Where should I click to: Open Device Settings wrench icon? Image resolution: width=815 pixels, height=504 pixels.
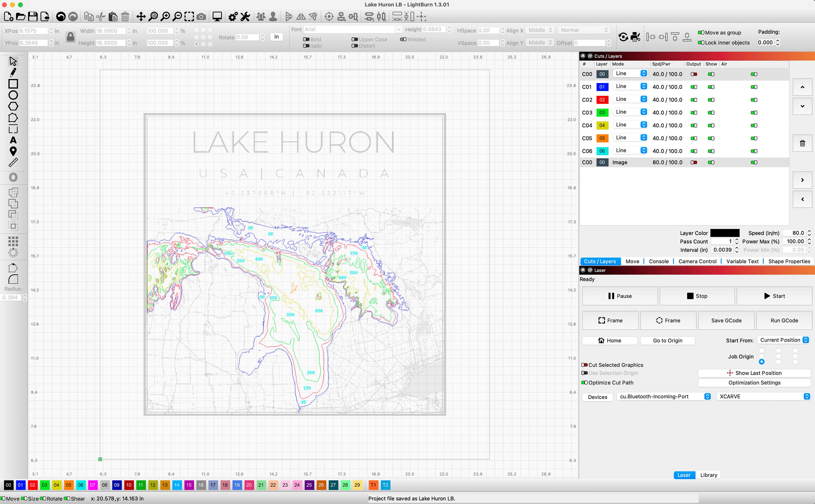pyautogui.click(x=245, y=16)
